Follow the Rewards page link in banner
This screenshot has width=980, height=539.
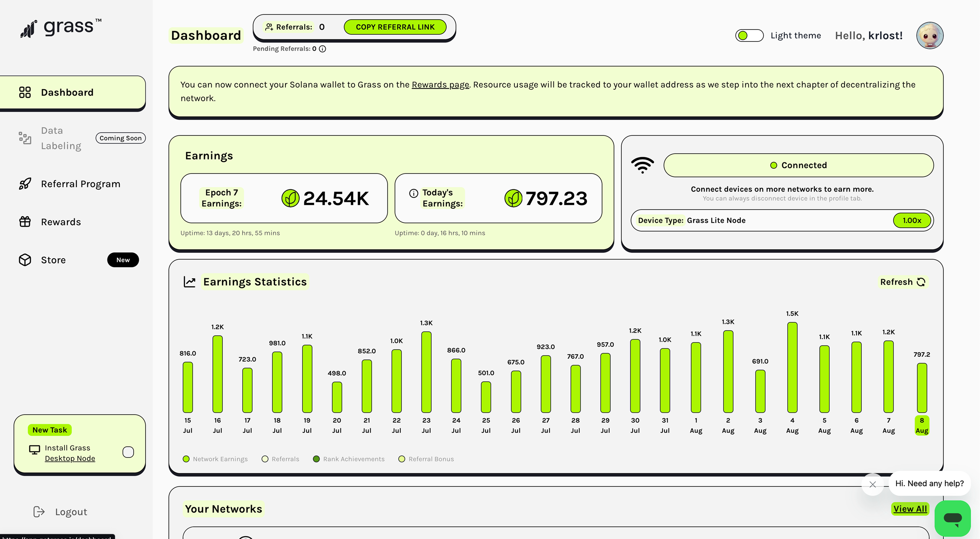(x=440, y=85)
